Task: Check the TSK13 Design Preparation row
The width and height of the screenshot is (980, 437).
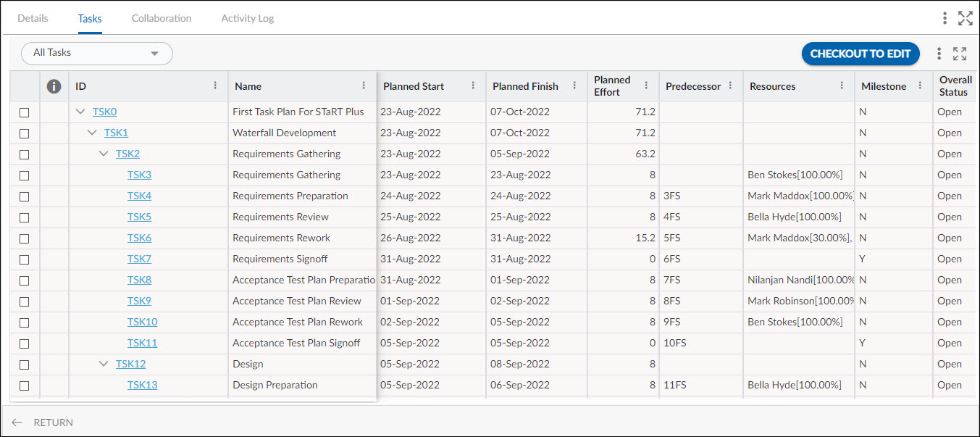Action: [25, 386]
